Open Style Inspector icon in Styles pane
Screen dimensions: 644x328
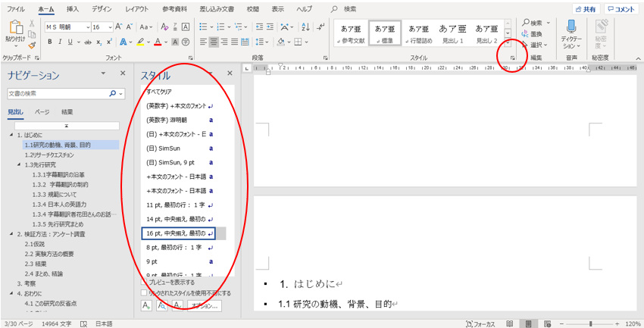coord(162,306)
